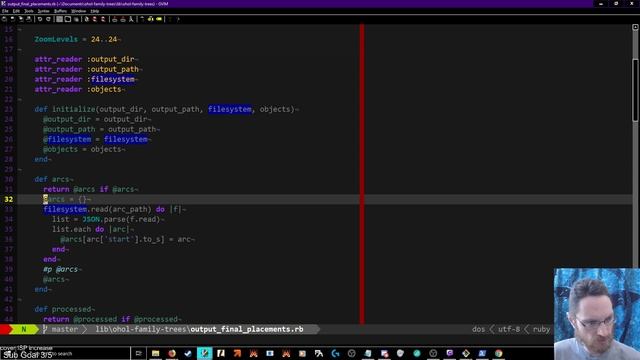Click the vertical scrollbar thumb in the editor
Screen dimensions: 640x360
point(635,90)
